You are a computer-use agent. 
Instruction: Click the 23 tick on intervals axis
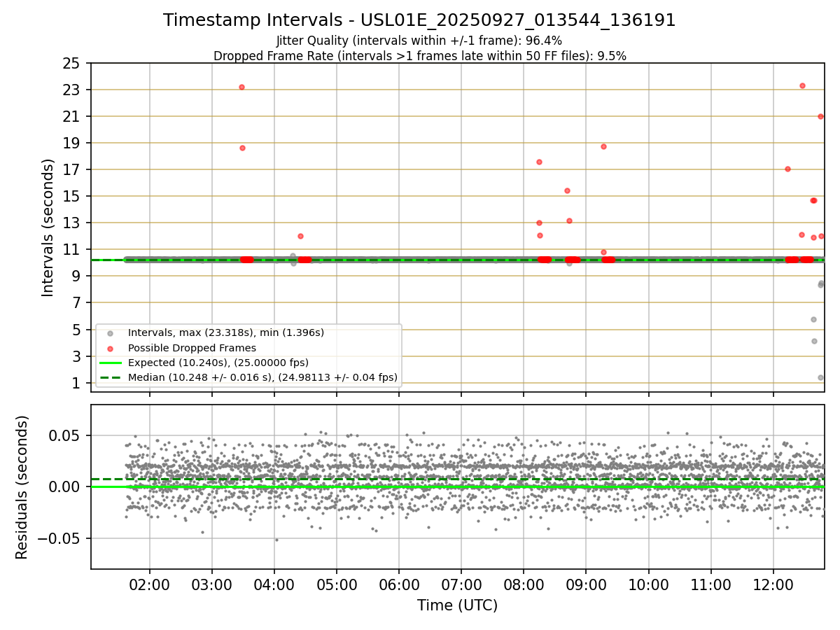[71, 90]
